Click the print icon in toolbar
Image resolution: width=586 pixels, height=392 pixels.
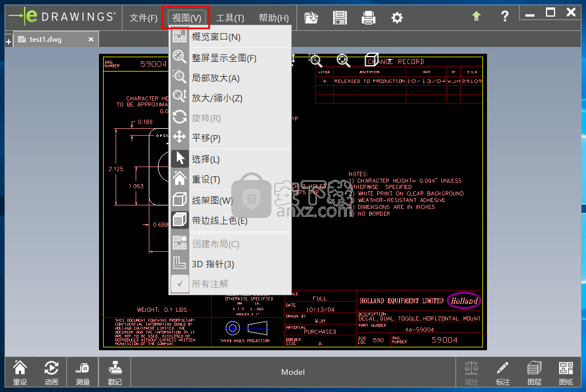click(x=369, y=18)
